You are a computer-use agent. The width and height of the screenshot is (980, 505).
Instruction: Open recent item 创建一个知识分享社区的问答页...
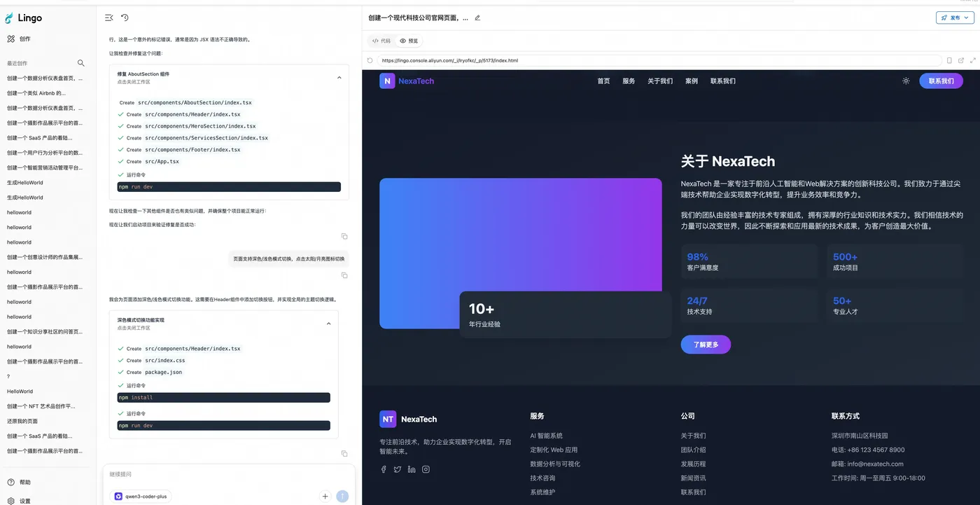(45, 331)
